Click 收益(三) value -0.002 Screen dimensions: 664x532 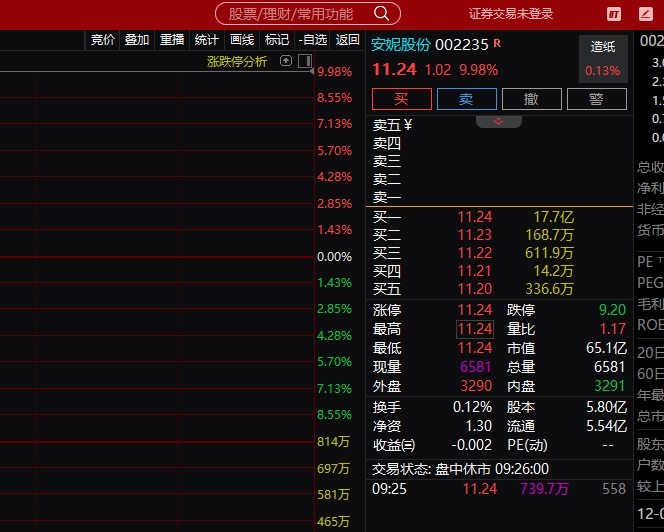point(471,445)
